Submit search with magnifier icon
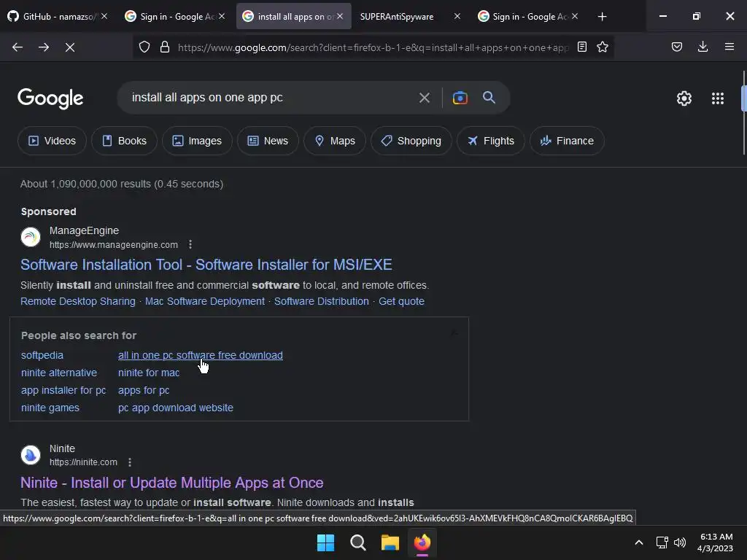Viewport: 747px width, 560px height. (x=489, y=98)
